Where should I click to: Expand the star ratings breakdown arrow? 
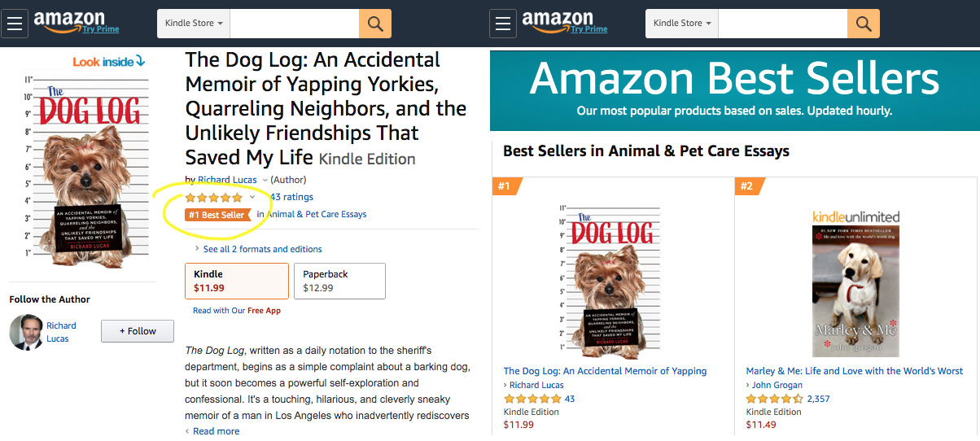click(x=252, y=197)
